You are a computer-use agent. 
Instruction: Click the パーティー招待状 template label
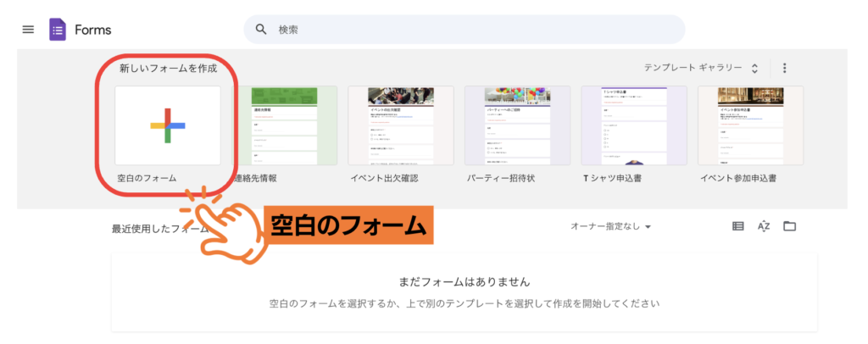coord(500,179)
